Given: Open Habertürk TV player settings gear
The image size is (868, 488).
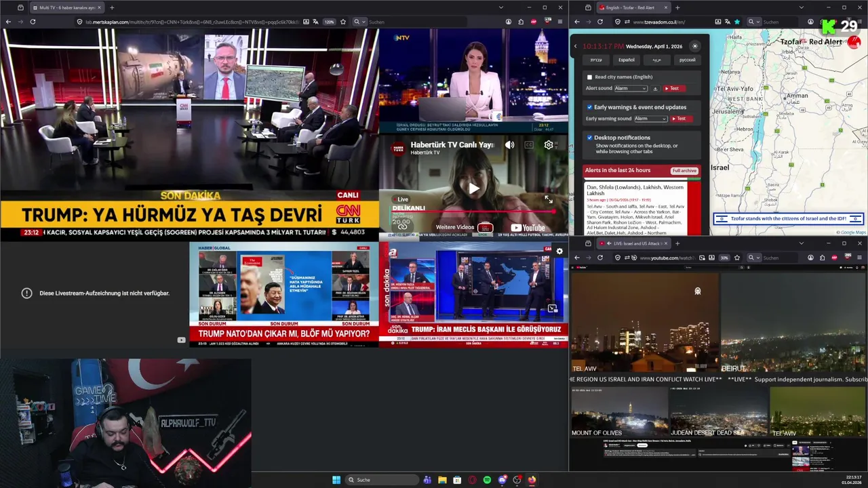Looking at the screenshot, I should pos(549,144).
